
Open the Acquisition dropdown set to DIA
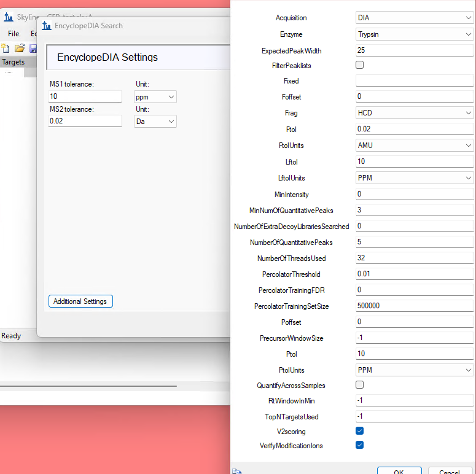click(x=414, y=18)
